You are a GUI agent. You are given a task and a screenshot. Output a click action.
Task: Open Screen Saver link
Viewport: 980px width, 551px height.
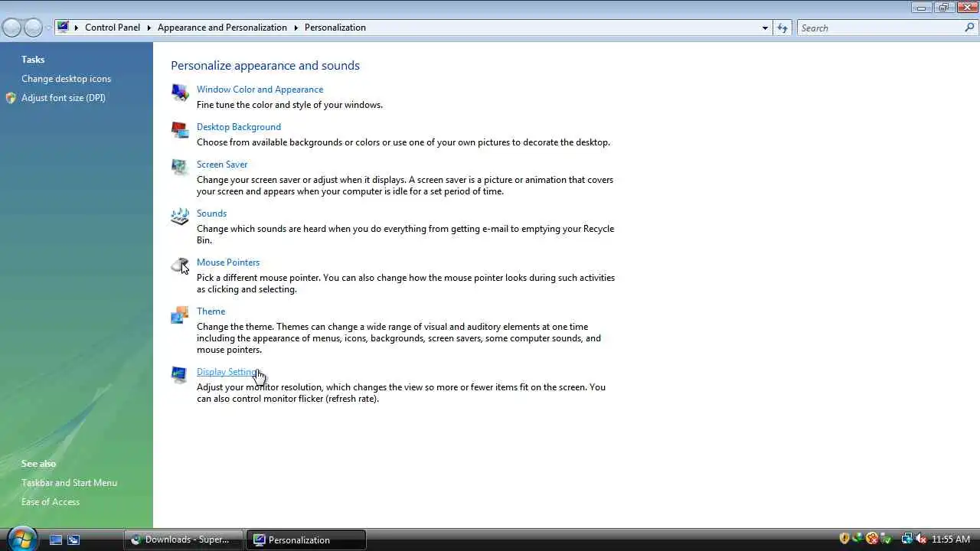coord(222,165)
